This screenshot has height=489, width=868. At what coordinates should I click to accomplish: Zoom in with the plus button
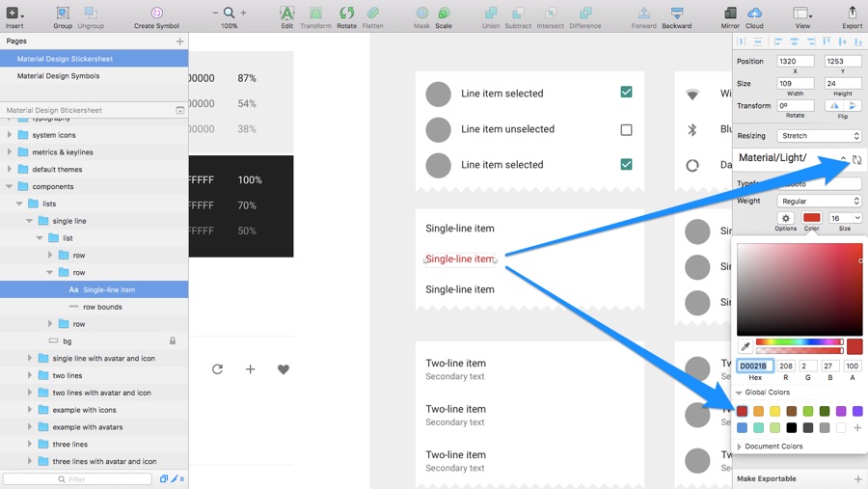coord(243,13)
